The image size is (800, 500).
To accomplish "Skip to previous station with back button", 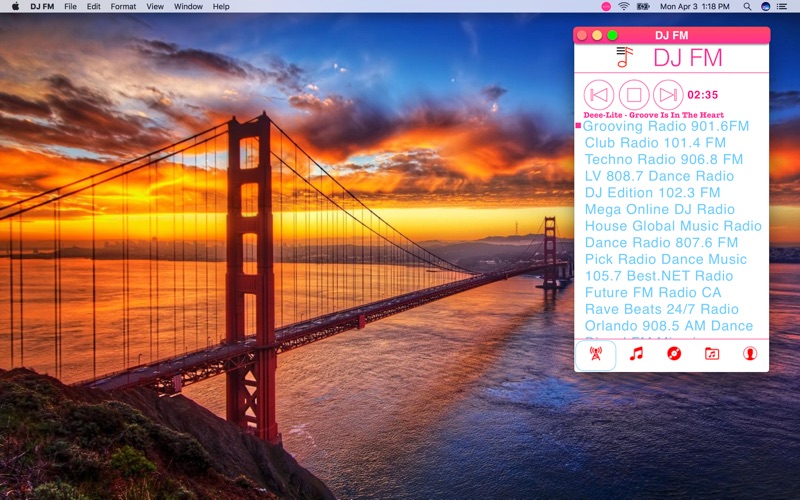I will point(598,95).
